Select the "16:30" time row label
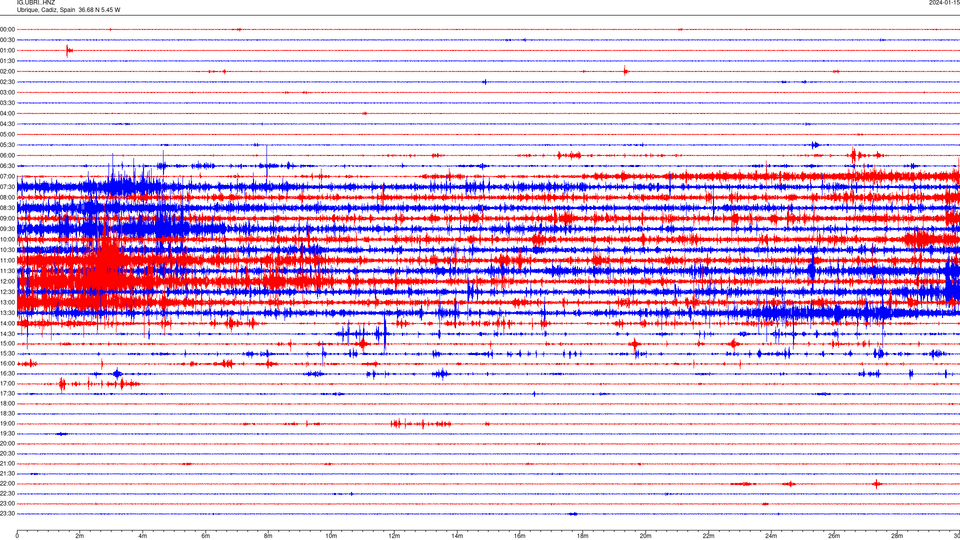 tap(7, 373)
